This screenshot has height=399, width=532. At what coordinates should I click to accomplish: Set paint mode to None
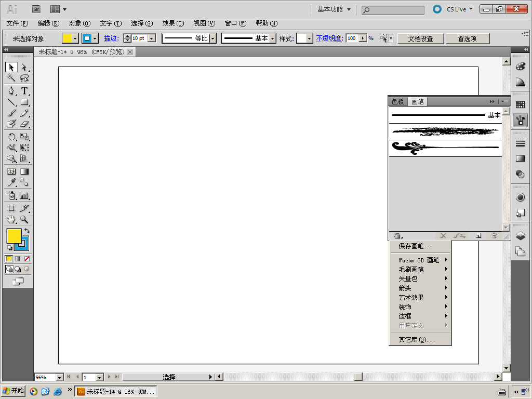27,259
